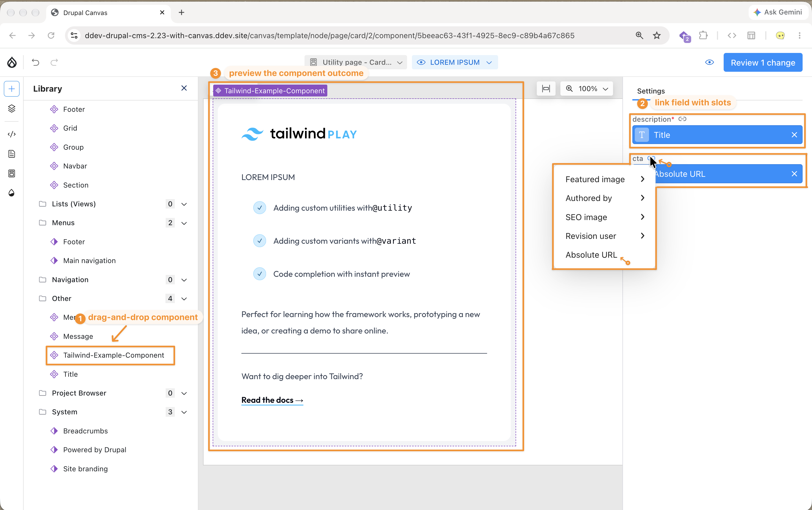Open the water drop sidebar icon
Viewport: 812px width, 510px height.
click(x=12, y=193)
